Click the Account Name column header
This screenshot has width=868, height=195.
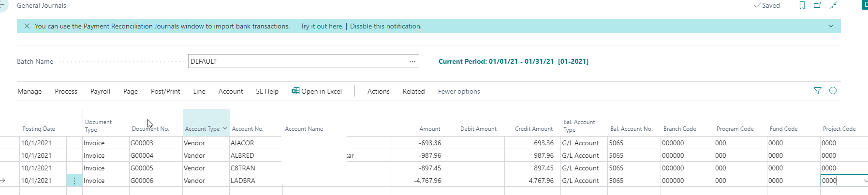coord(304,129)
